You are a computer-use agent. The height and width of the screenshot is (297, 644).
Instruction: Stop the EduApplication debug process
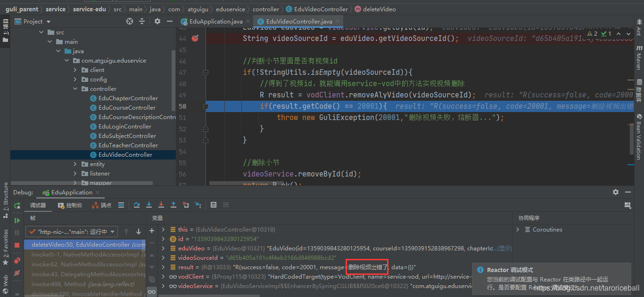click(x=17, y=245)
